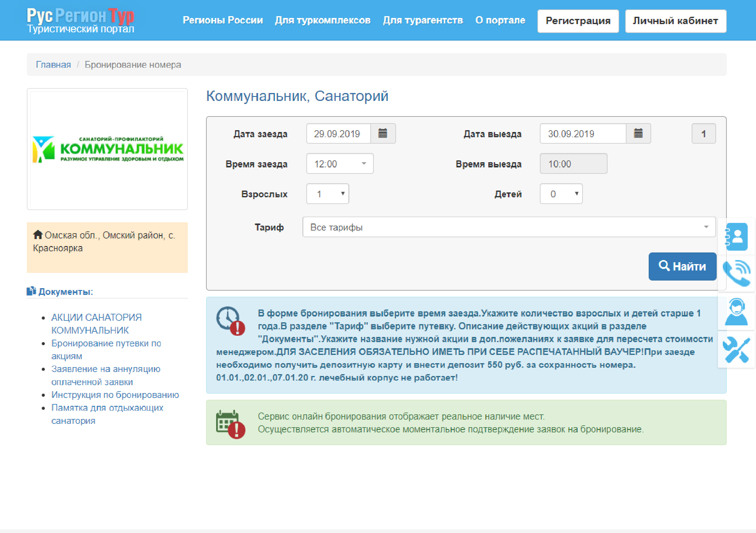Click the Найти search button
Viewport: 756px width, 533px height.
click(682, 266)
